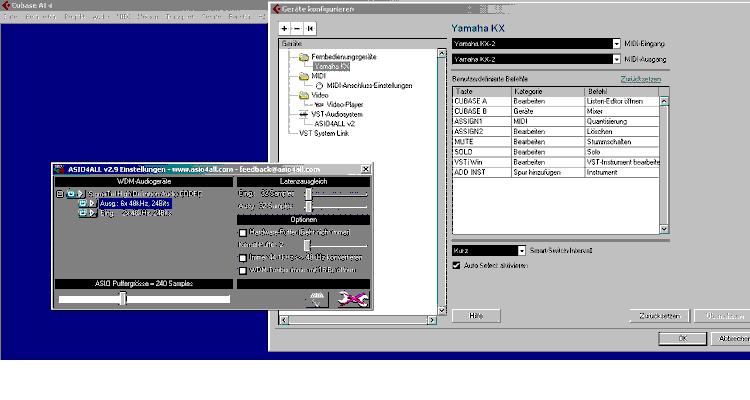This screenshot has width=750, height=400.
Task: Click device tree scroll up arrow
Action: (x=441, y=54)
